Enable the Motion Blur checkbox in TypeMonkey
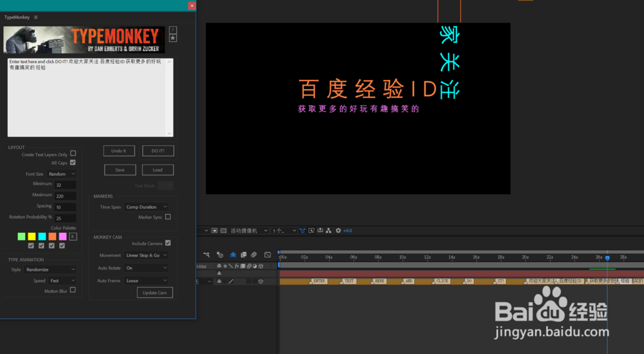 73,290
